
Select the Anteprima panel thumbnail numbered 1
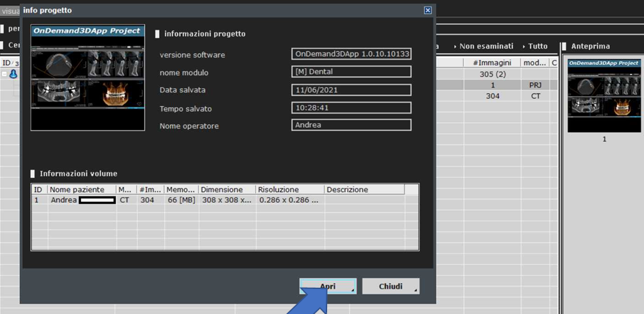pyautogui.click(x=604, y=96)
